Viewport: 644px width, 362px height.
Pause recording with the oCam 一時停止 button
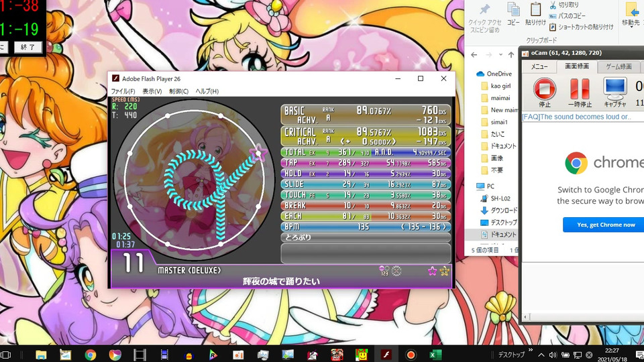pos(580,93)
